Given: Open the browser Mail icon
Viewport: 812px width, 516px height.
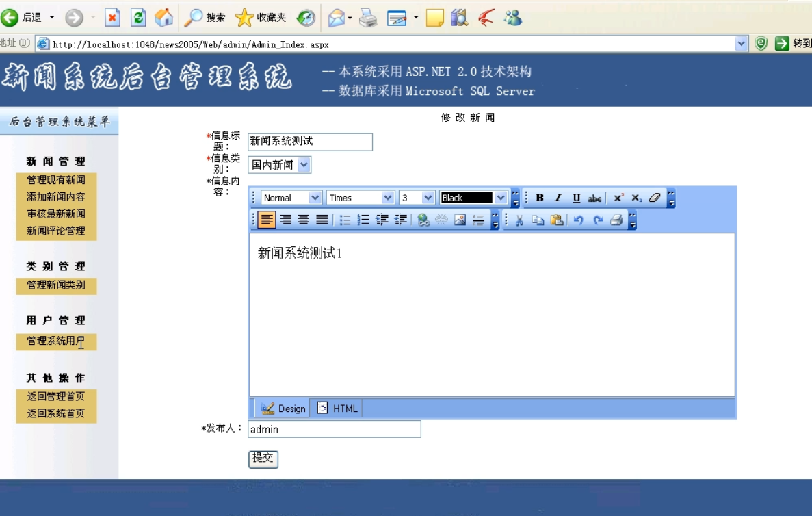Looking at the screenshot, I should point(337,18).
